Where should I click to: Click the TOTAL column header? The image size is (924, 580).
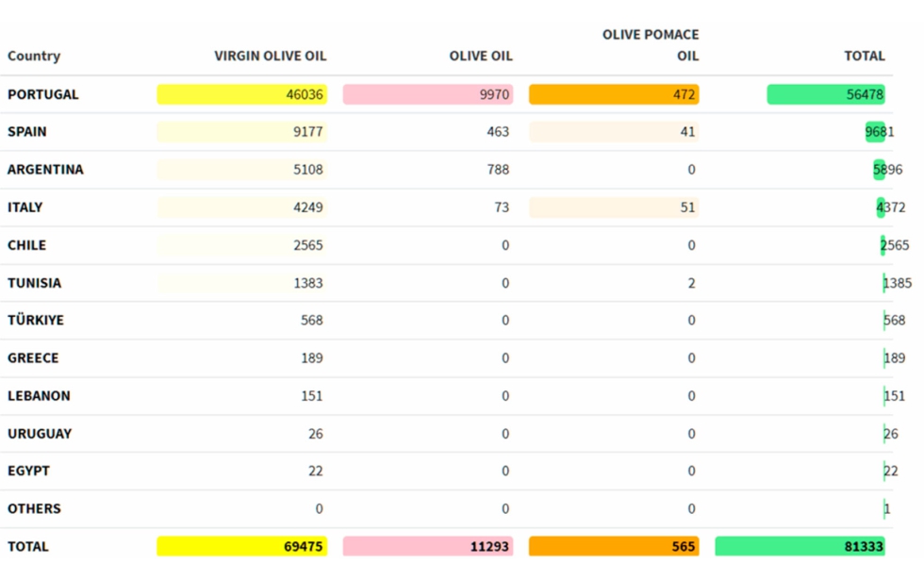(x=865, y=56)
